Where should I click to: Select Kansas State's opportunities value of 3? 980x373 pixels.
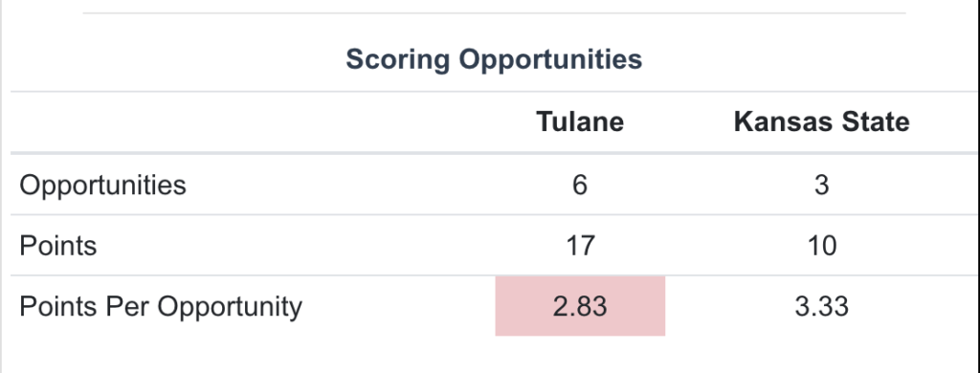(x=821, y=185)
